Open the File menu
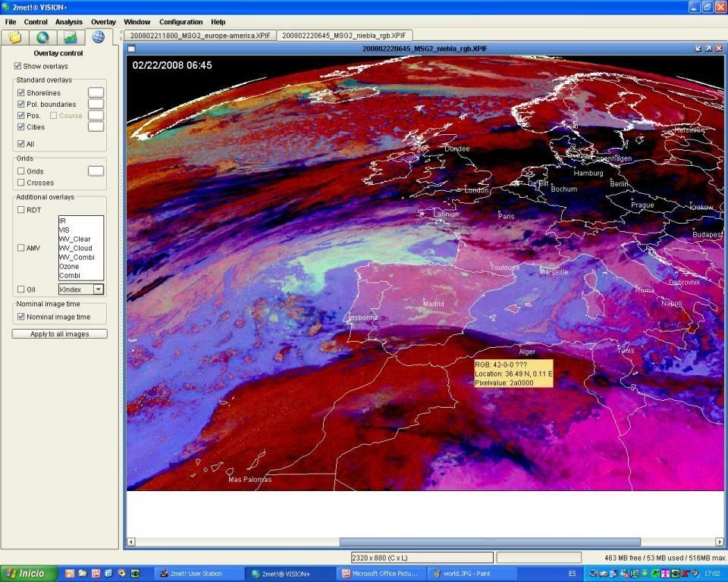This screenshot has width=728, height=582. [11, 22]
